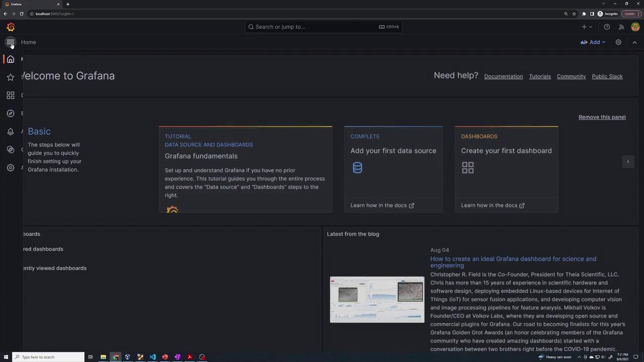The image size is (644, 362).
Task: Click the Incognito profile indicator
Action: (608, 14)
